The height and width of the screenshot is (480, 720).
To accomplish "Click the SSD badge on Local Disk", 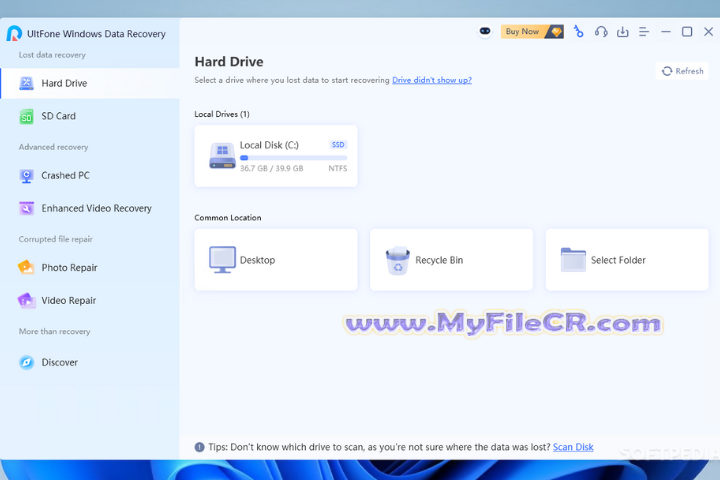I will [338, 145].
